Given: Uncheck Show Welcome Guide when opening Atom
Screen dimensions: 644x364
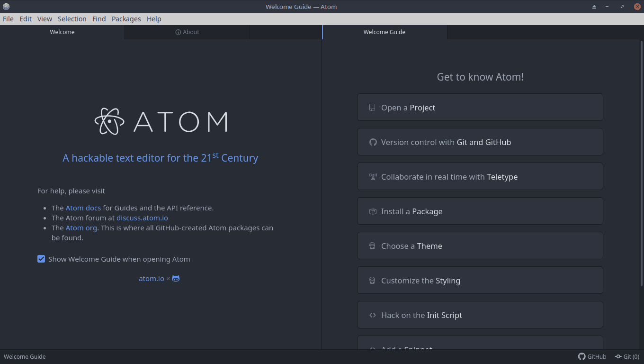Looking at the screenshot, I should click(x=41, y=259).
